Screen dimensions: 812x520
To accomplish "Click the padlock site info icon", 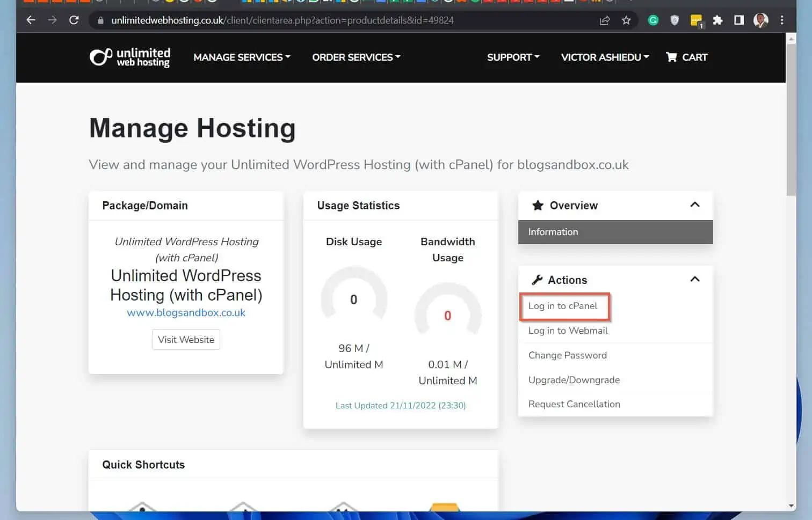I will coord(100,20).
